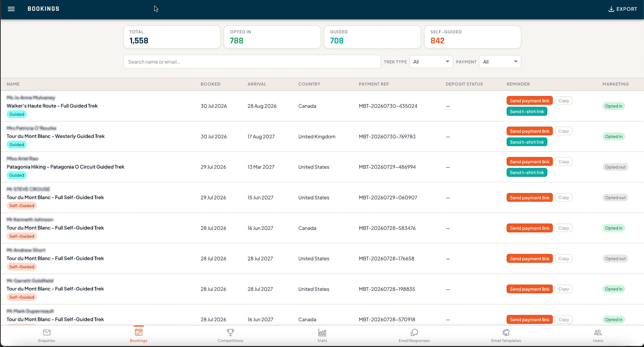The width and height of the screenshot is (644, 347).
Task: Click the Opted out badge for Patagonia booking
Action: 615,167
